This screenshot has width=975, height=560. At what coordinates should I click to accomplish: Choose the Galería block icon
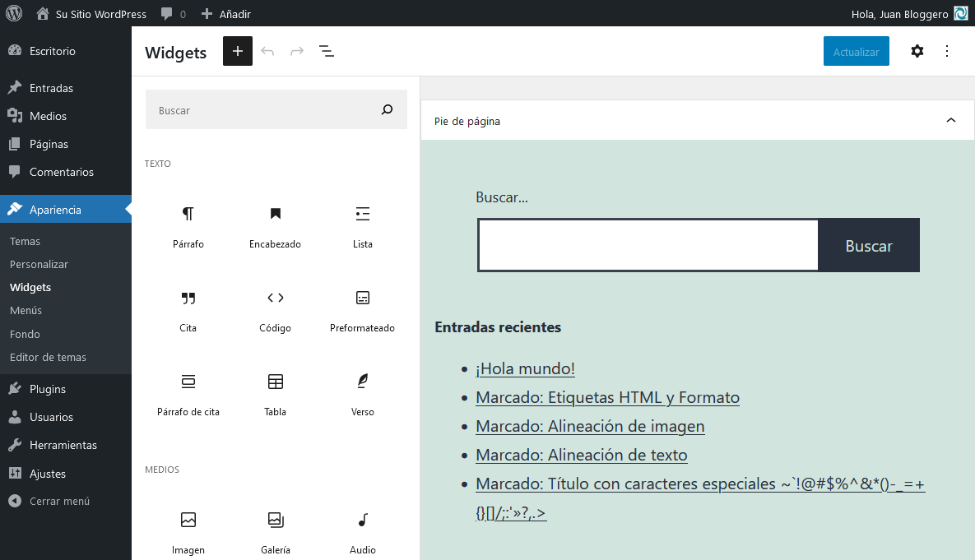275,528
